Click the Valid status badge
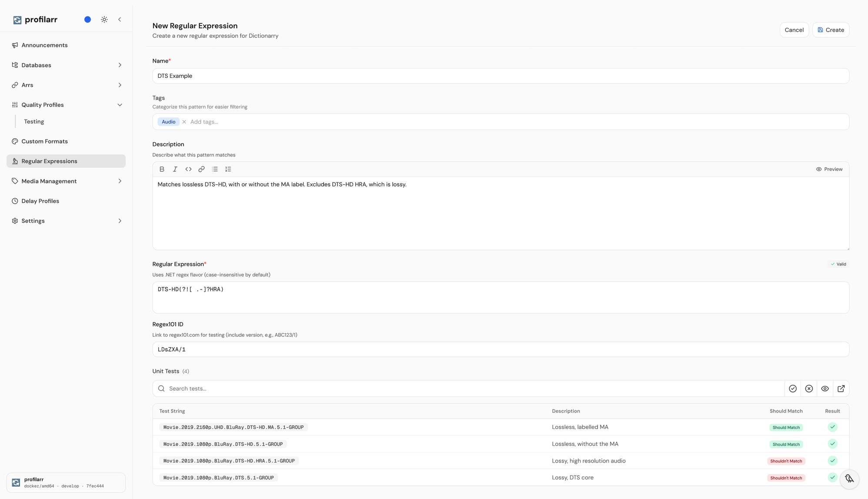The image size is (868, 499). (838, 264)
